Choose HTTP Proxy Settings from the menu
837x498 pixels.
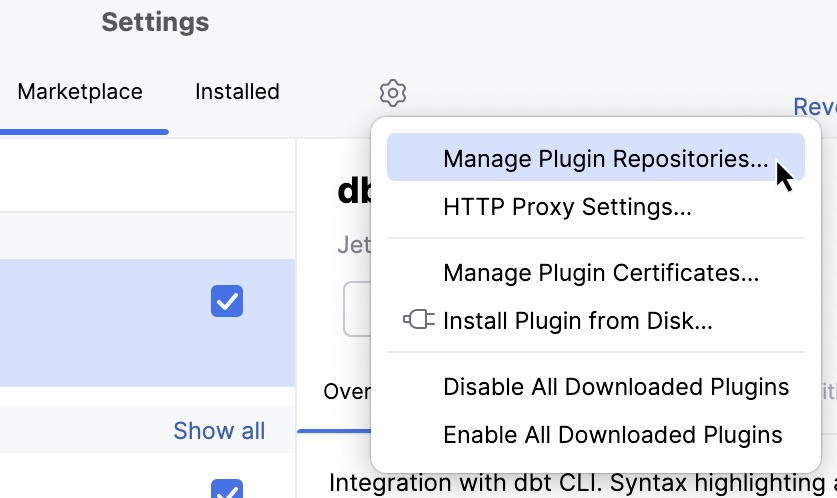click(567, 207)
